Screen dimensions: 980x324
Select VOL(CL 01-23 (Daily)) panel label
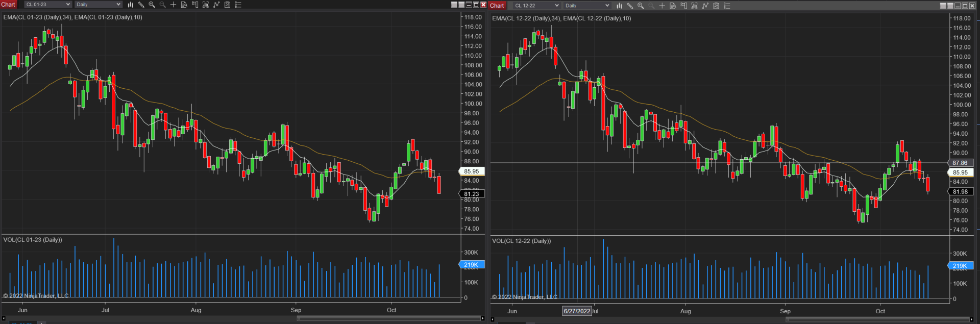[33, 240]
